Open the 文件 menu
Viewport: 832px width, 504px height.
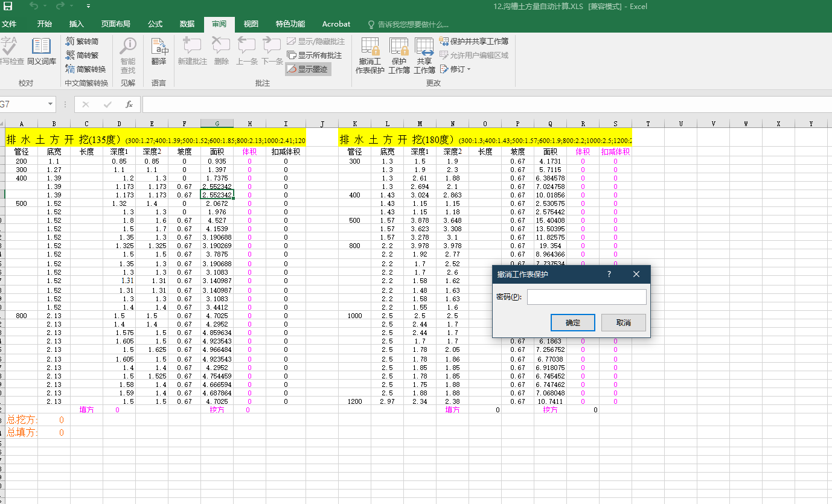(x=9, y=24)
